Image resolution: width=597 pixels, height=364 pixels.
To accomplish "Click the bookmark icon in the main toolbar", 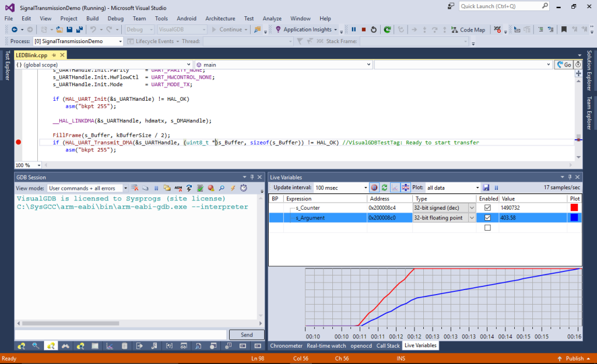I will [x=564, y=29].
